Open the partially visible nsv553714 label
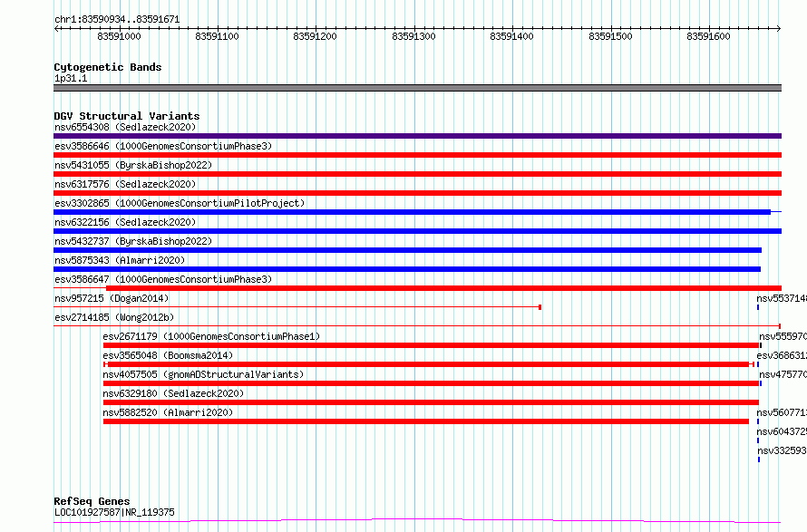Viewport: 807px width, 532px height. [x=782, y=298]
